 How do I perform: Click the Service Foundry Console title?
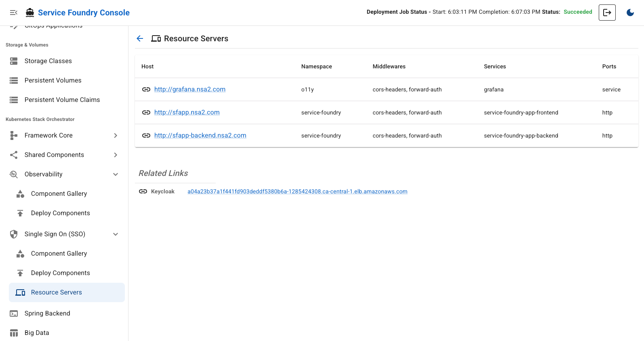click(84, 13)
